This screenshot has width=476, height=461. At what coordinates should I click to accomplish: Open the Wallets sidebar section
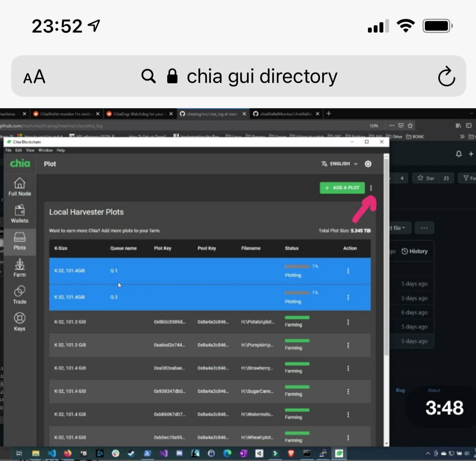click(20, 214)
